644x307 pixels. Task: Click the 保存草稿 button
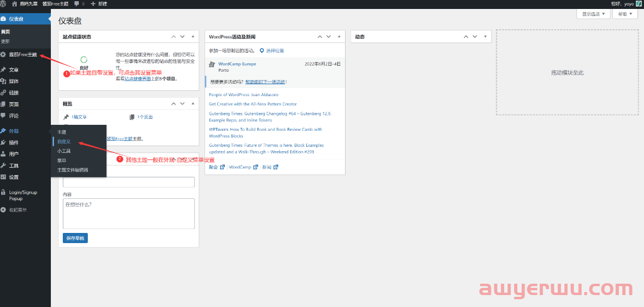pos(75,238)
